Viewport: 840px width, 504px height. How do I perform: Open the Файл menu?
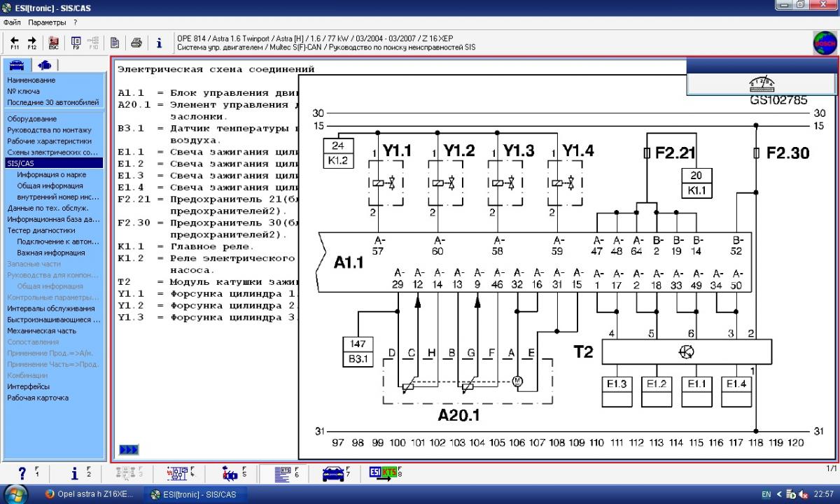tap(12, 22)
